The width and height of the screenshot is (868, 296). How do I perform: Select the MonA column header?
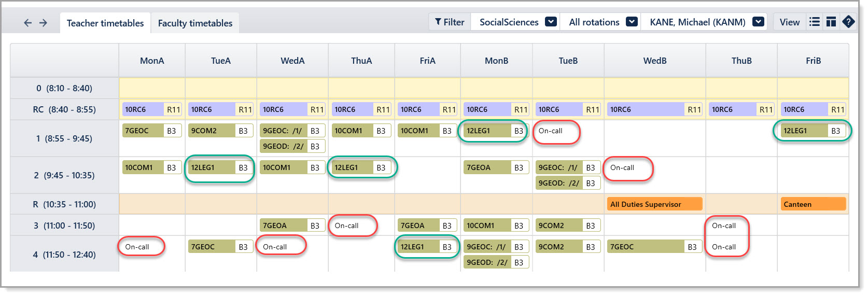[152, 61]
